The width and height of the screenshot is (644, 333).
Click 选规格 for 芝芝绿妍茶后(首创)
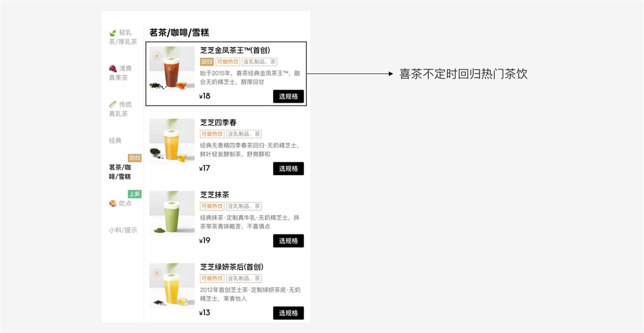[289, 313]
